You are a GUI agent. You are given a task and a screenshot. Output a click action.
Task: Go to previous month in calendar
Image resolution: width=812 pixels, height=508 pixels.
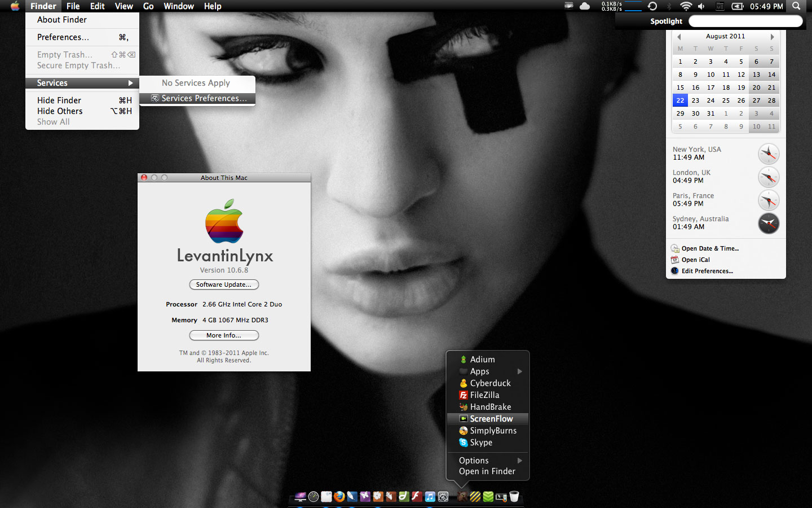pyautogui.click(x=679, y=37)
